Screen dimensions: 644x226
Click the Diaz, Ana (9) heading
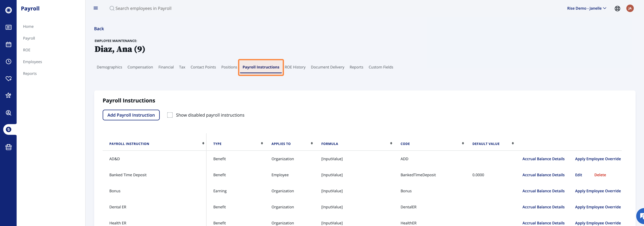(x=120, y=49)
